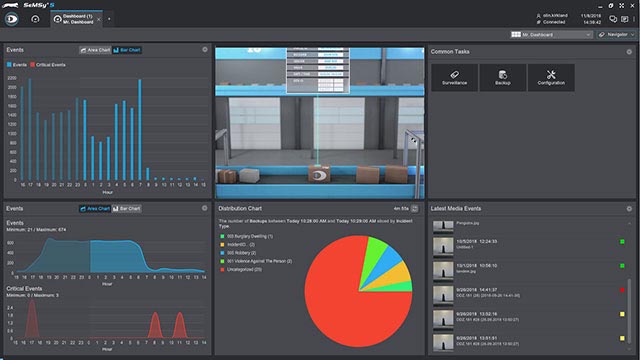Open settings gear of Common Tasks panel
This screenshot has width=640, height=360.
click(x=629, y=52)
